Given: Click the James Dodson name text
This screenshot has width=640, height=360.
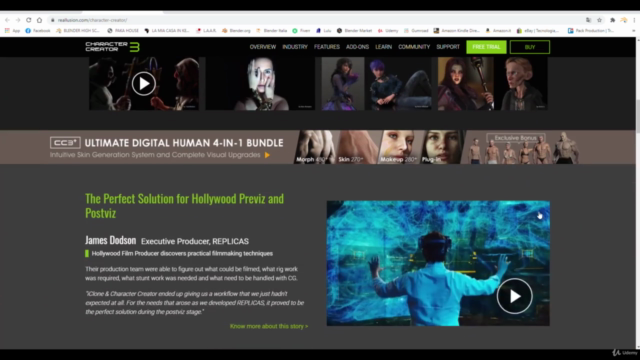Looking at the screenshot, I should click(x=111, y=240).
